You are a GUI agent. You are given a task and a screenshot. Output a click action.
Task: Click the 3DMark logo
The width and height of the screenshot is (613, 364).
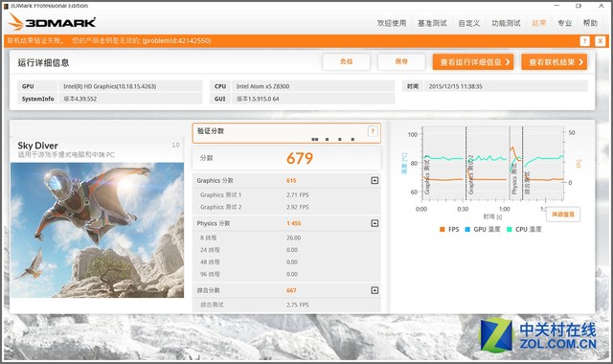(52, 21)
